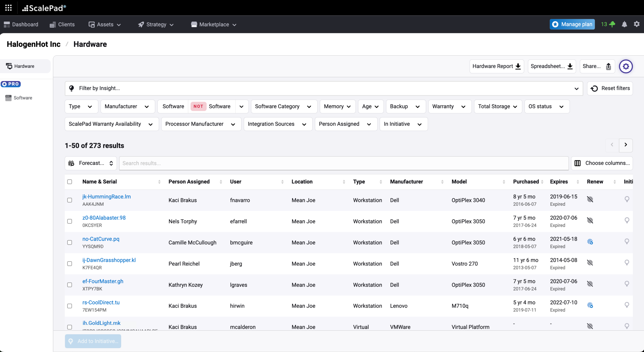Click the Search results input field

344,163
